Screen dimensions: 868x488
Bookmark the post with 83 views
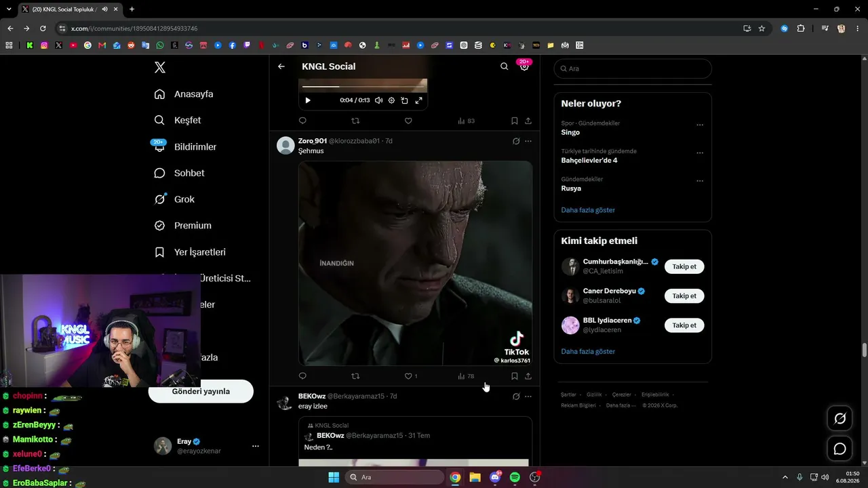click(514, 121)
